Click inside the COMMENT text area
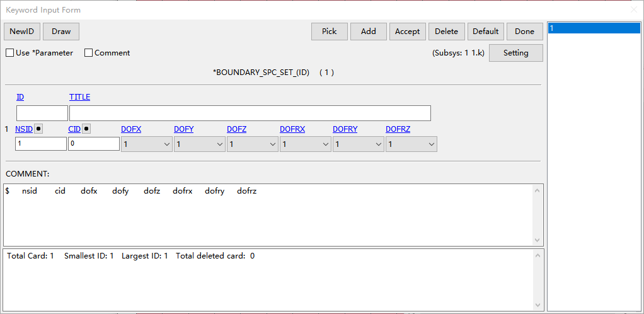Screen dimensions: 644x314 pos(268,215)
